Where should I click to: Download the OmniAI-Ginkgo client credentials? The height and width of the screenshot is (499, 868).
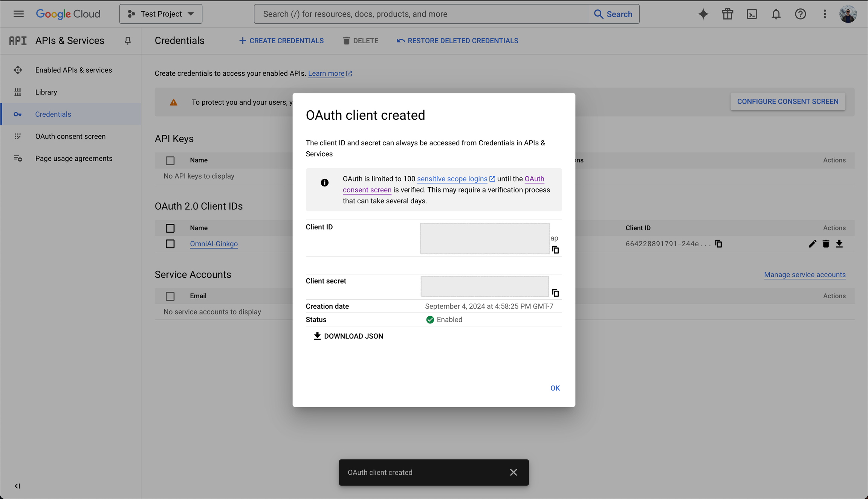click(x=840, y=244)
